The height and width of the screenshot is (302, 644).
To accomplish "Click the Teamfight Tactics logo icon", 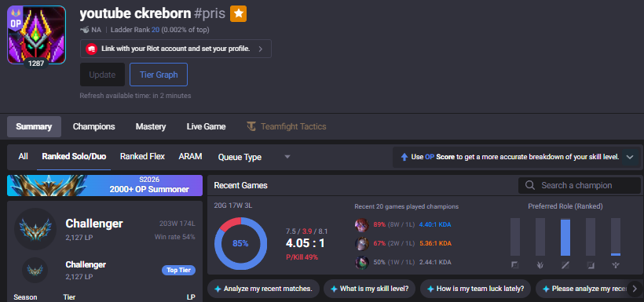I will click(x=251, y=126).
